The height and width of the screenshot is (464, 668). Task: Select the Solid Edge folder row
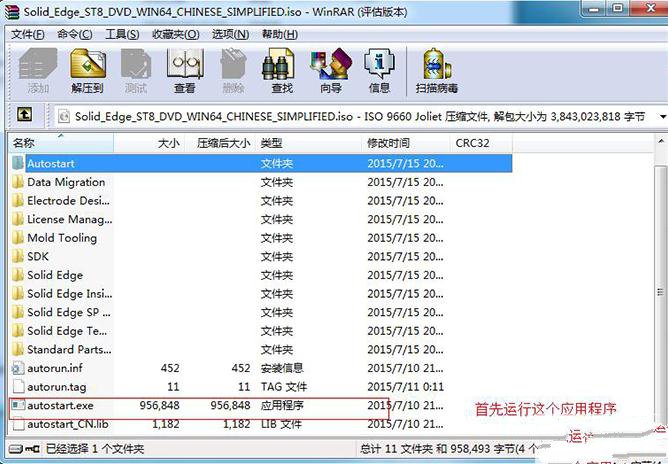(260, 275)
